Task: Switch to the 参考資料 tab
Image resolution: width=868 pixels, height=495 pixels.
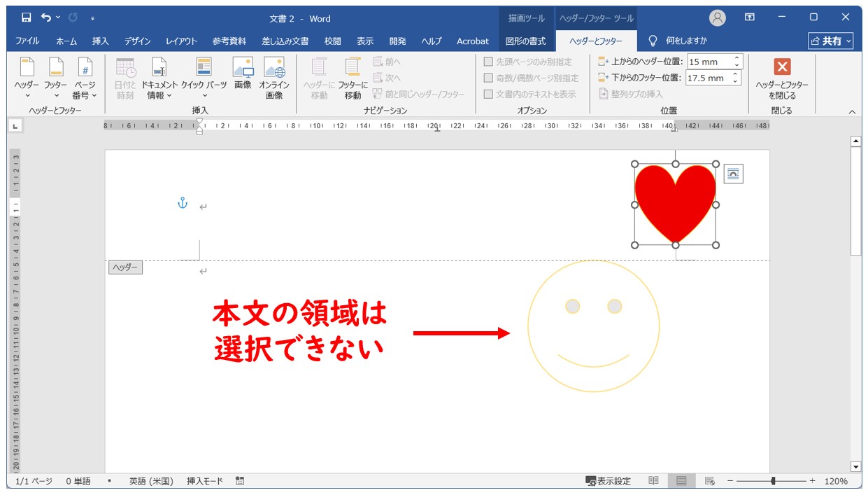Action: click(x=229, y=41)
